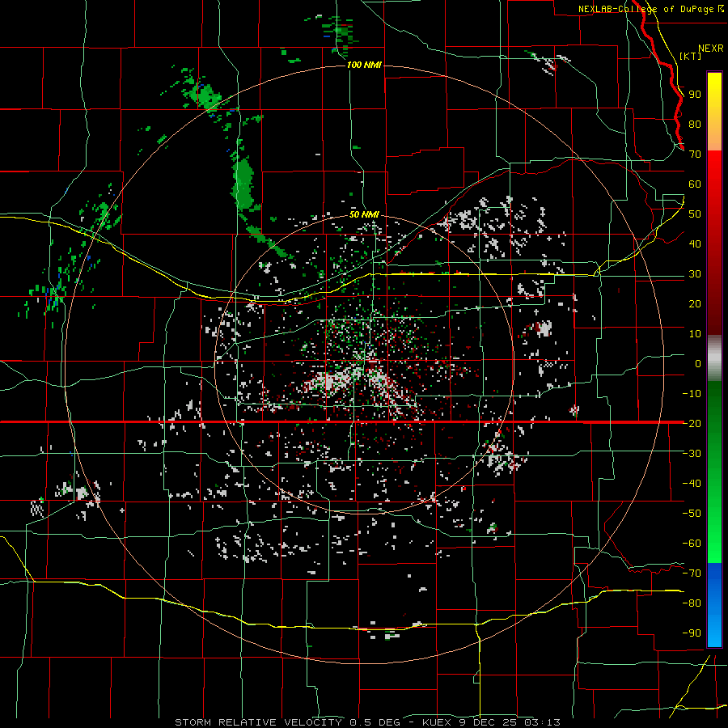Click the 40 value on the velocity scale

pyautogui.click(x=695, y=243)
